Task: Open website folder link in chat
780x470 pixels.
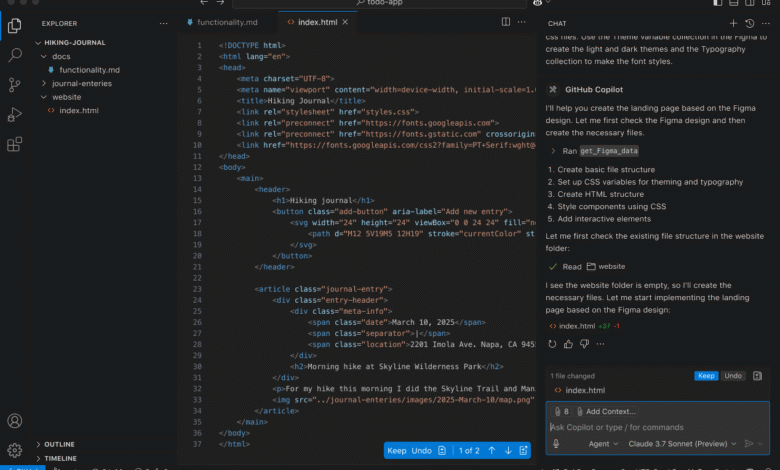Action: pyautogui.click(x=606, y=267)
